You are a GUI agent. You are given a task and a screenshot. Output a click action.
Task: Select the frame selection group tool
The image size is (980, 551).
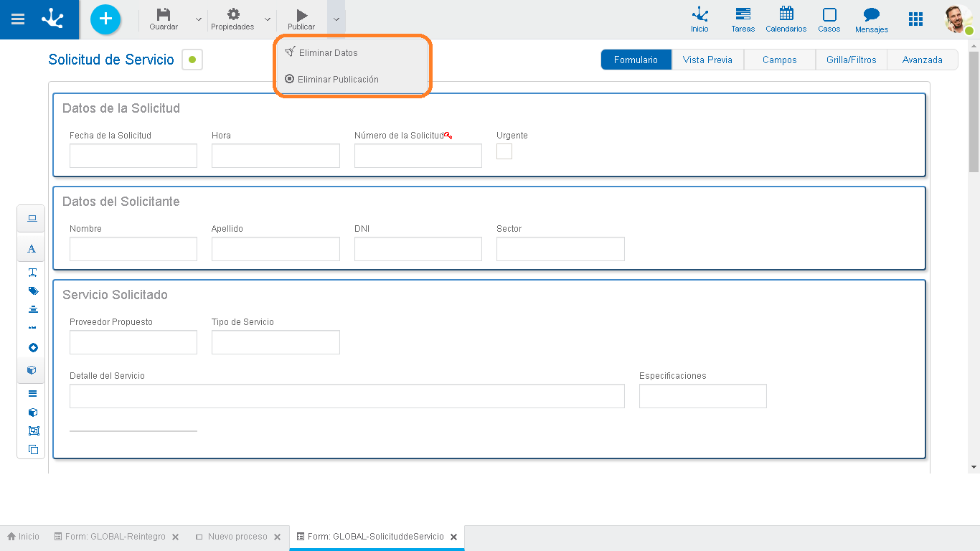coord(33,431)
